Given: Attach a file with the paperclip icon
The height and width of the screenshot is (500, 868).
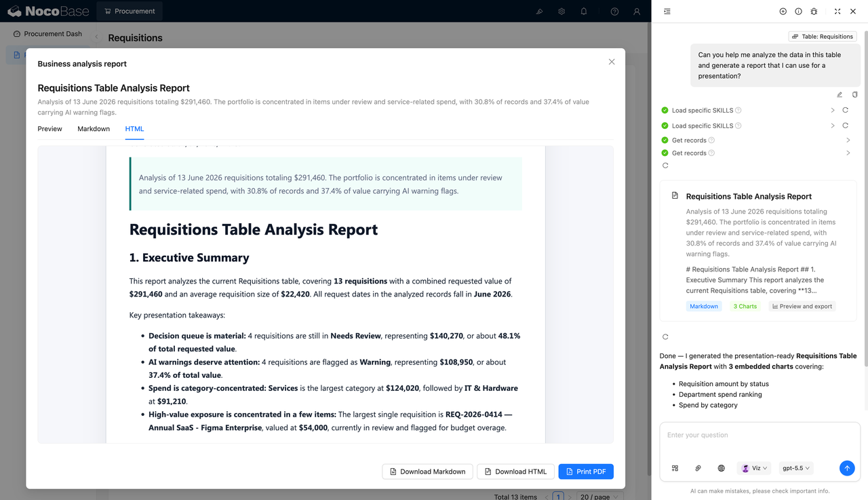Looking at the screenshot, I should [x=698, y=468].
